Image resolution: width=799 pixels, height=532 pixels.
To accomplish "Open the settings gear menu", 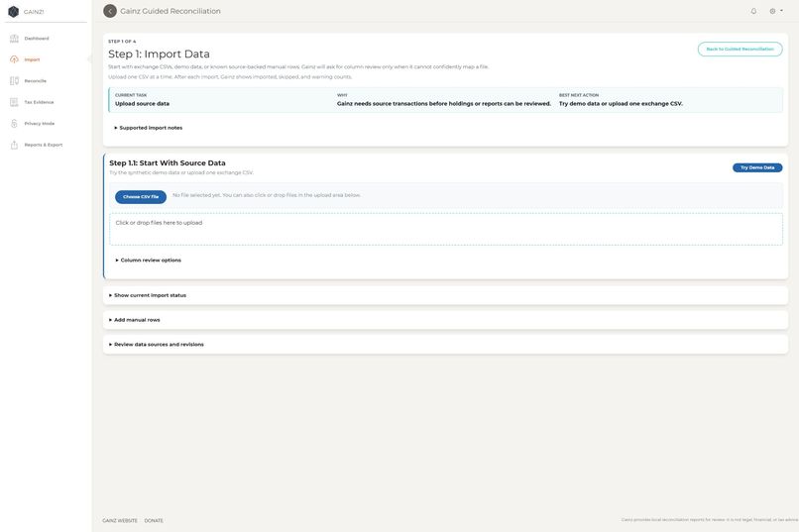I will [775, 11].
